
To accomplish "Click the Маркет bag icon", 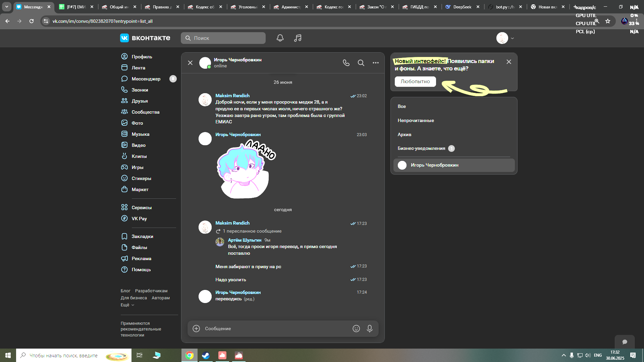I will click(124, 189).
